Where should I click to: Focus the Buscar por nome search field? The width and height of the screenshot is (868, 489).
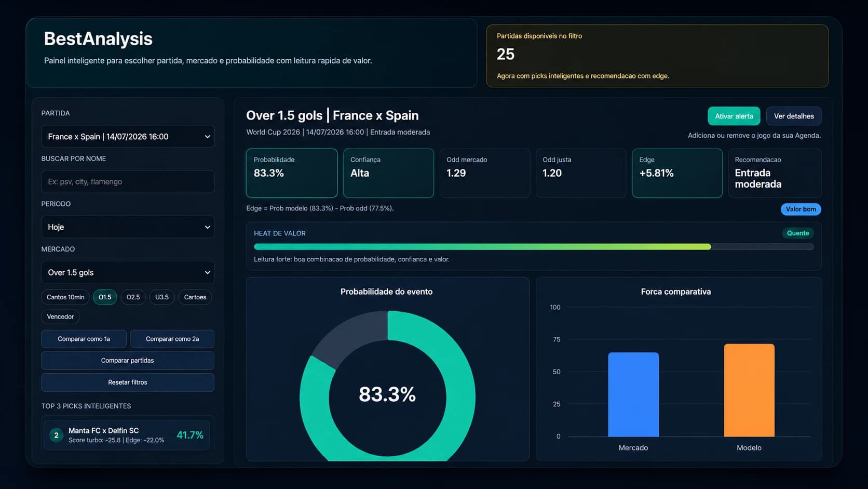(x=128, y=182)
